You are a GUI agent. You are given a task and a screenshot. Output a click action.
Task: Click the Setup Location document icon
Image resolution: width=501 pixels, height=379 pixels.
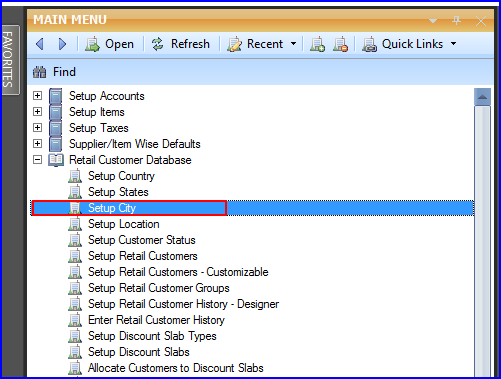pos(75,224)
